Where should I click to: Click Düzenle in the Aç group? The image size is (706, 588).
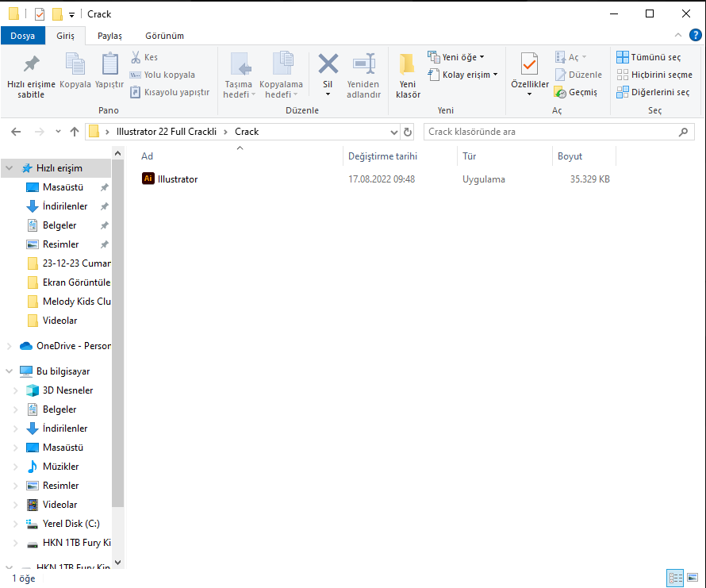578,75
